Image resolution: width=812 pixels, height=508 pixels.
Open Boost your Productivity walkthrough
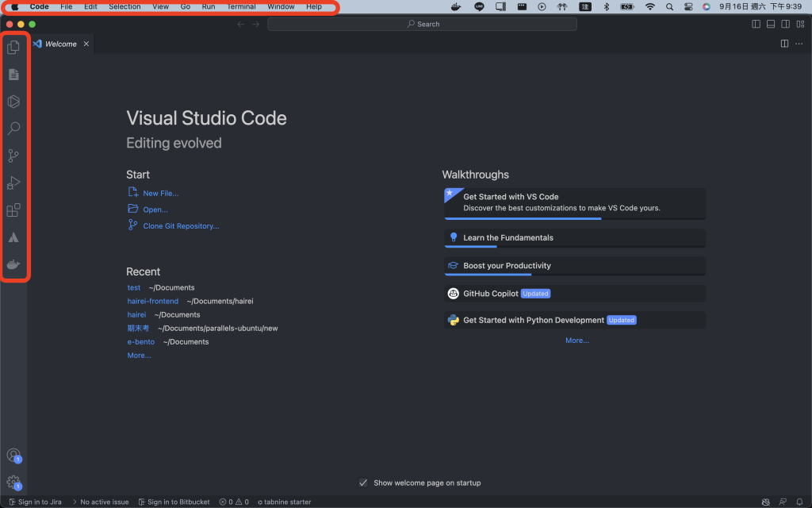[x=575, y=266]
